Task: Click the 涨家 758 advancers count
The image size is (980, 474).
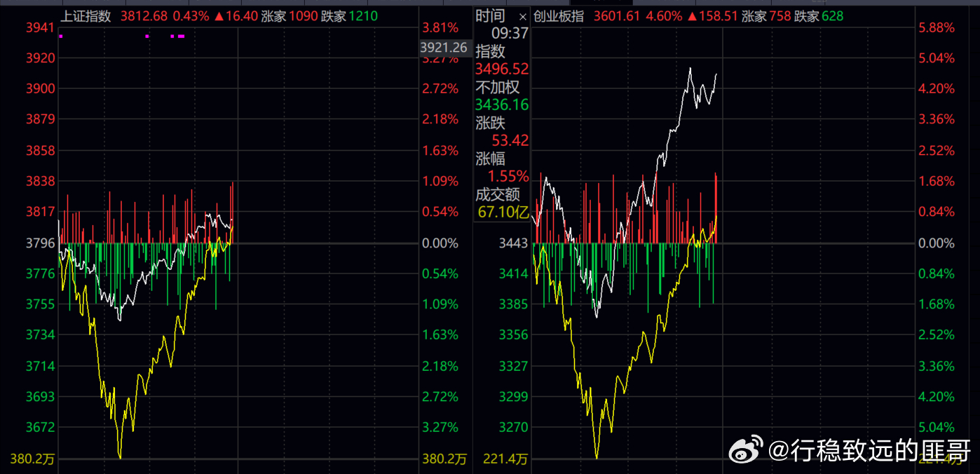Action: (766, 16)
